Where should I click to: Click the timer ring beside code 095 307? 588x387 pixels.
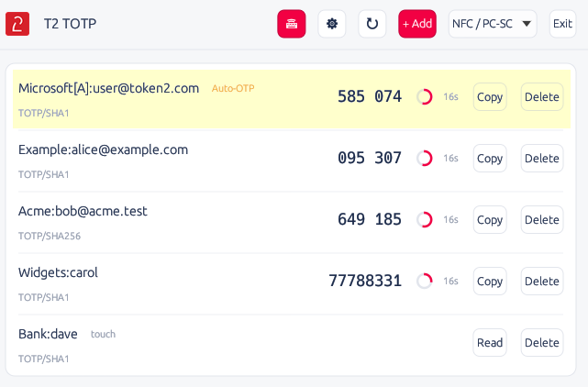(x=425, y=158)
